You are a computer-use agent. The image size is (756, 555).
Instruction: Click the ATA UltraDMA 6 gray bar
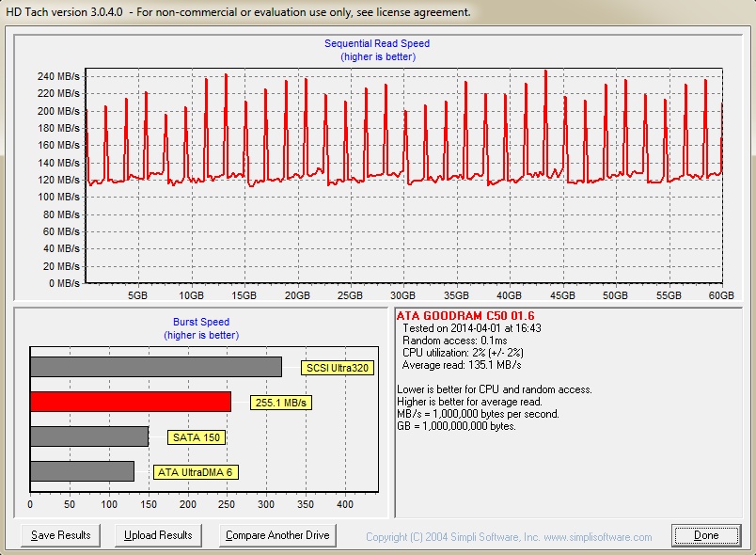coord(82,471)
